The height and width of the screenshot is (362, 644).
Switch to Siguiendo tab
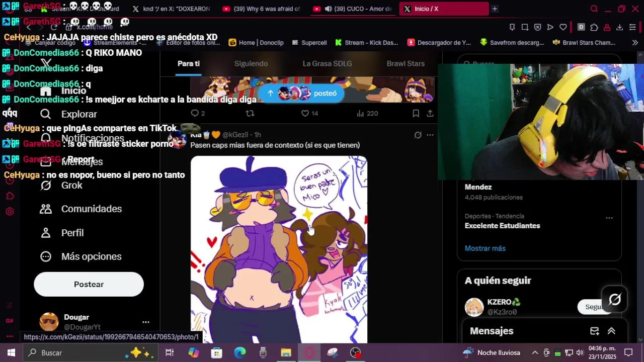pos(251,64)
